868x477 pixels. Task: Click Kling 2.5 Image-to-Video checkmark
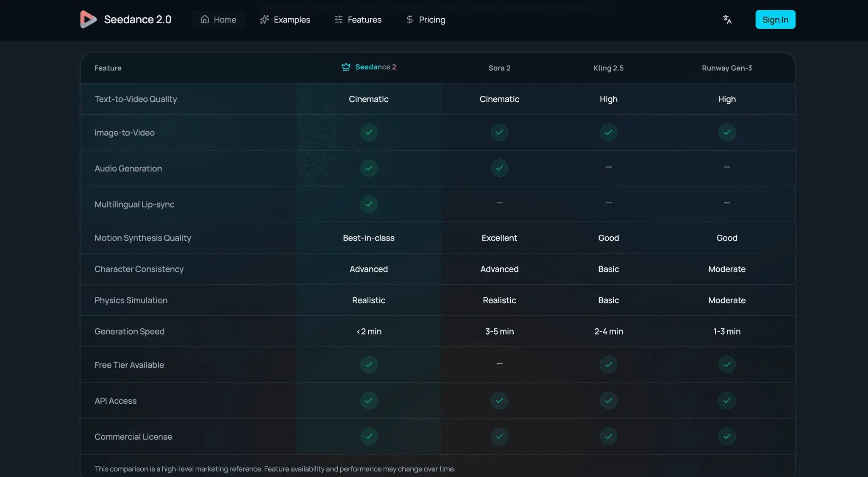point(609,133)
